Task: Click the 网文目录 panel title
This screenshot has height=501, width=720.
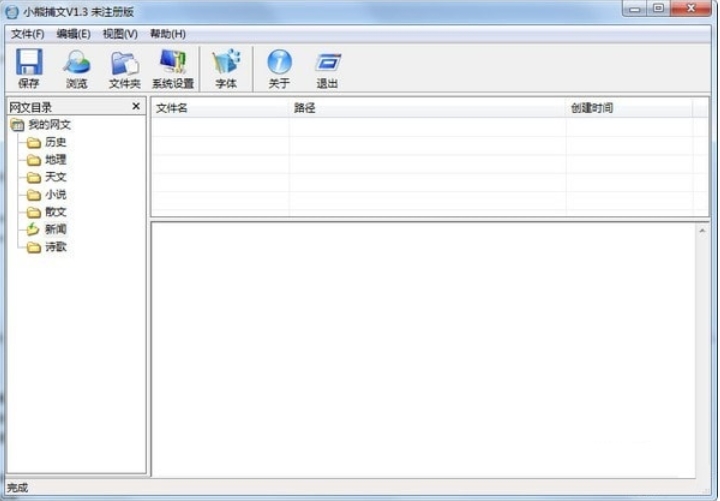Action: (x=31, y=107)
